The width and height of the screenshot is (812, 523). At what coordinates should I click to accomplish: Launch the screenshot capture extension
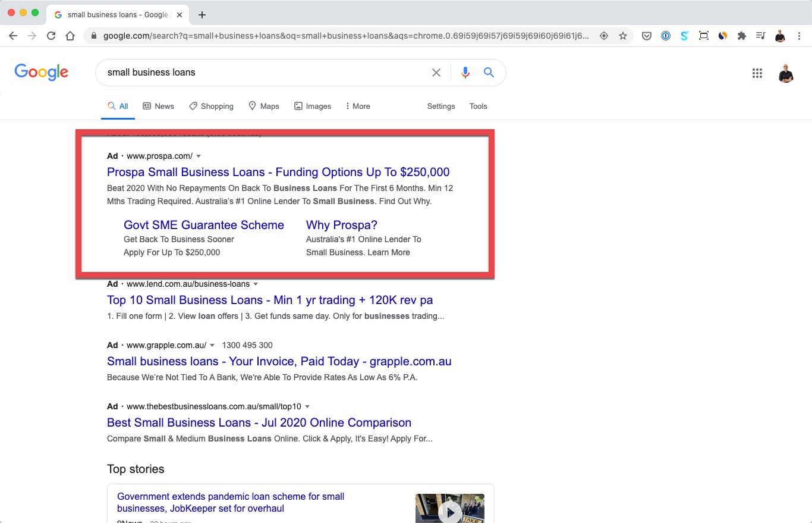[x=704, y=36]
